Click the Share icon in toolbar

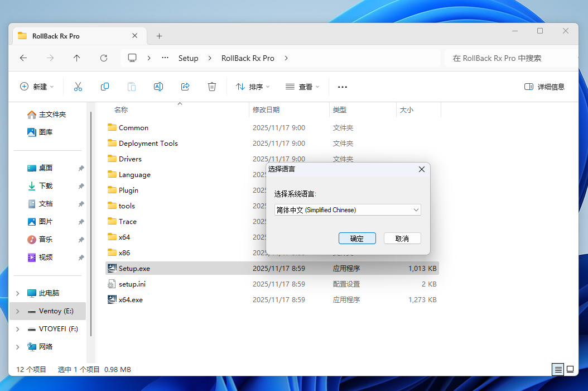185,87
